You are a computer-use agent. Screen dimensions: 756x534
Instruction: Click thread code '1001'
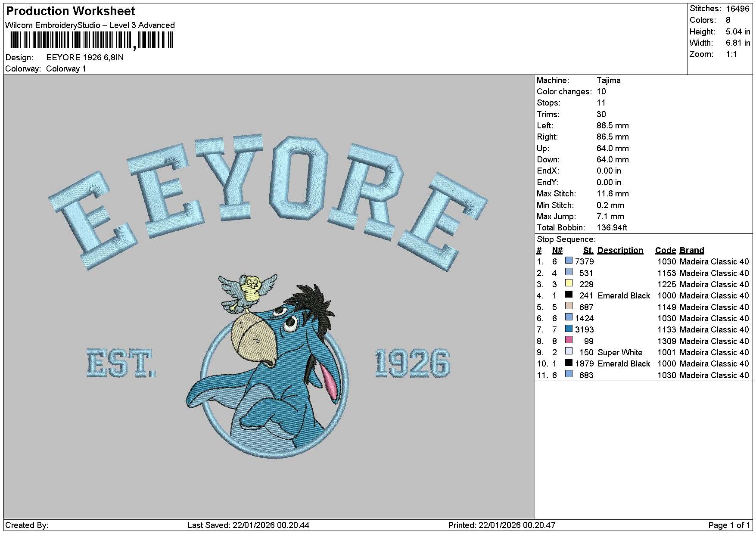click(x=666, y=352)
